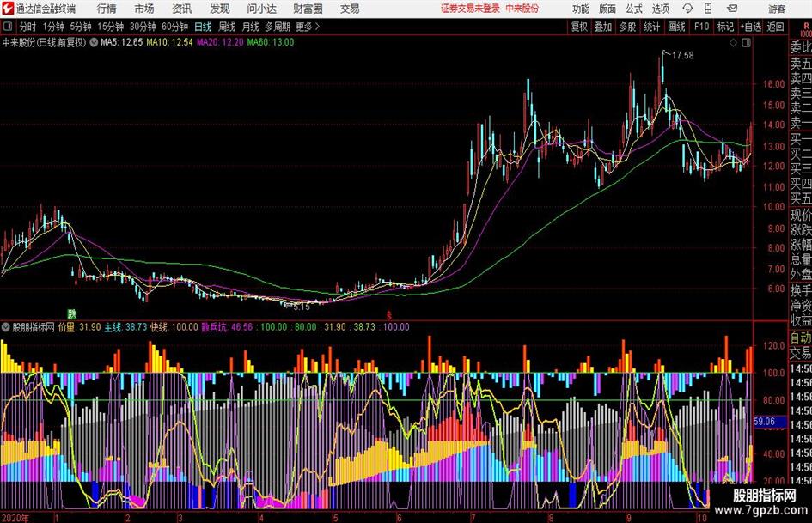Open the 行情 menu
The image size is (812, 523).
pos(107,9)
